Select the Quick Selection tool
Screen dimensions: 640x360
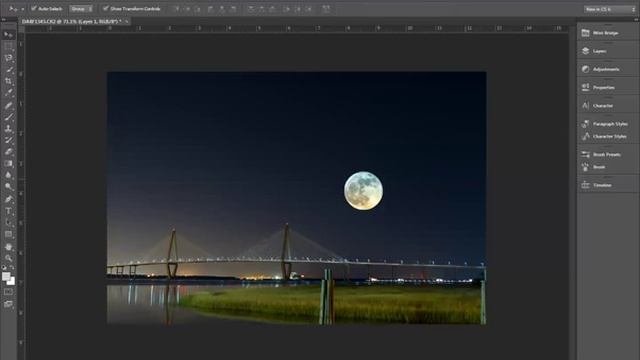[8, 70]
